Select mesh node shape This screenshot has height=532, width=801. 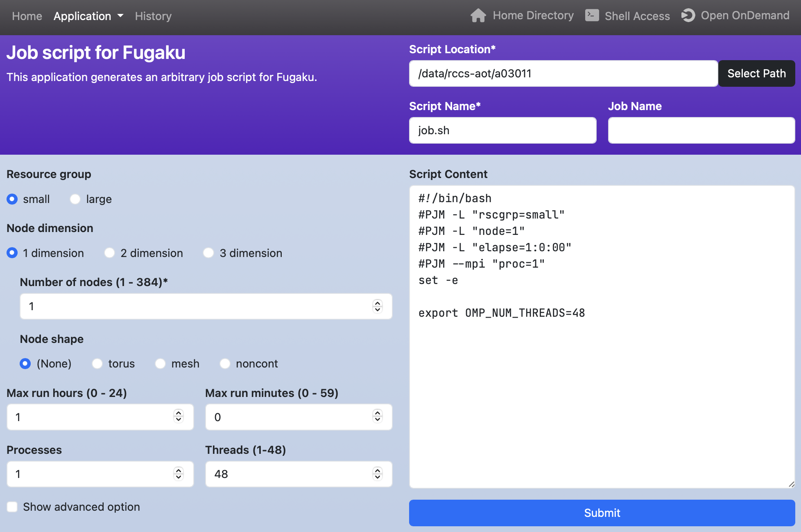(x=161, y=363)
